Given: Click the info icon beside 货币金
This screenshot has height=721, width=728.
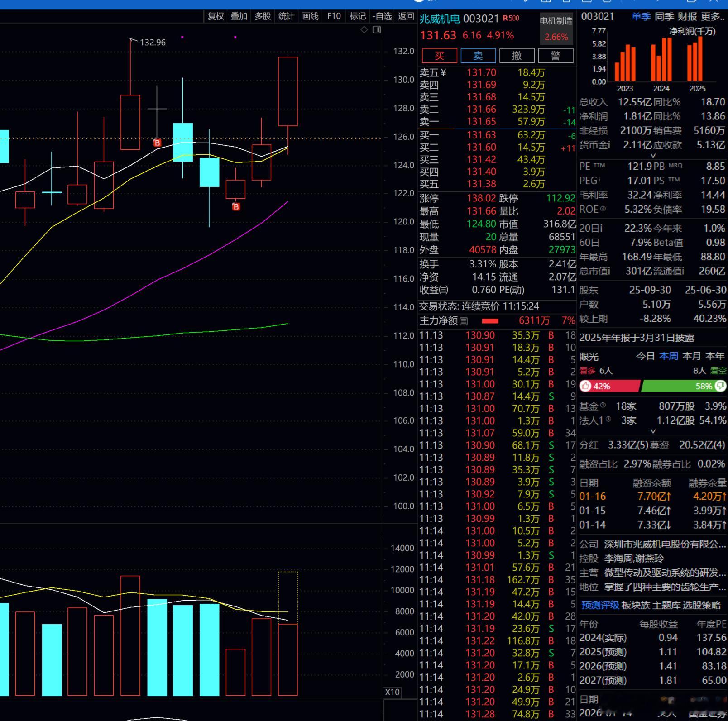Looking at the screenshot, I should click(x=608, y=145).
